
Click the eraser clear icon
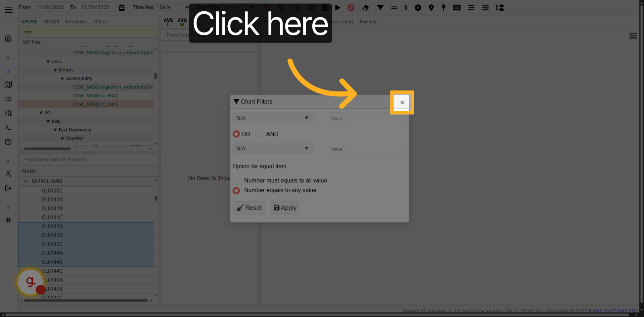[x=366, y=7]
